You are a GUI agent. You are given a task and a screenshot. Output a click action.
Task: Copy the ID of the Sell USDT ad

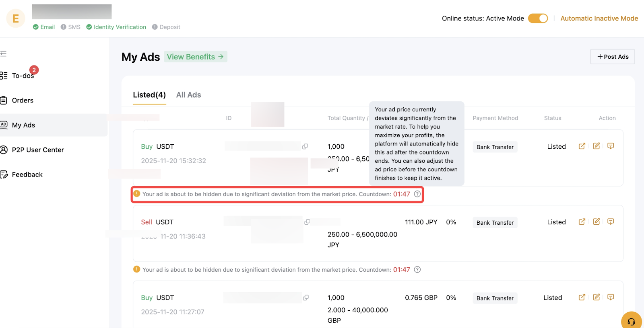[x=307, y=222]
